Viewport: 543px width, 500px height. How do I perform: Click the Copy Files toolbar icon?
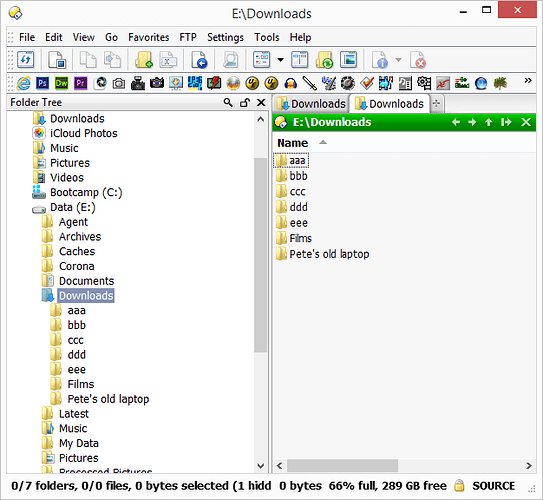[88, 60]
